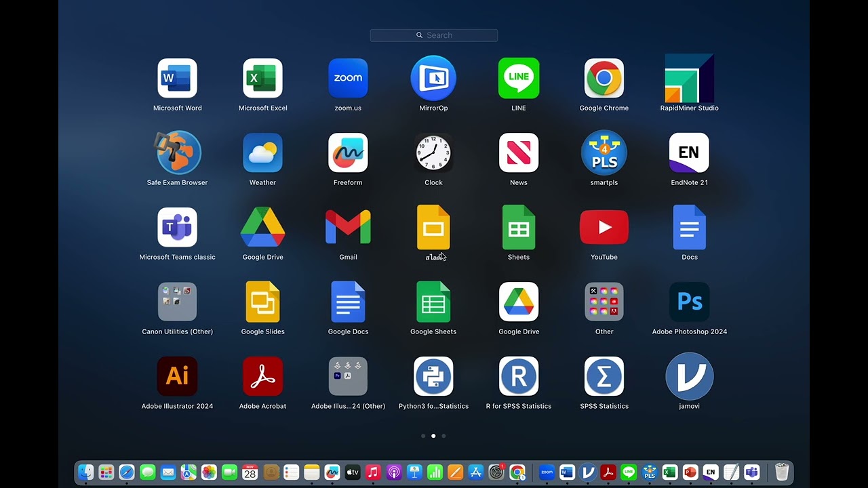
Task: Launch Apple TV from the Dock
Action: [x=353, y=472]
